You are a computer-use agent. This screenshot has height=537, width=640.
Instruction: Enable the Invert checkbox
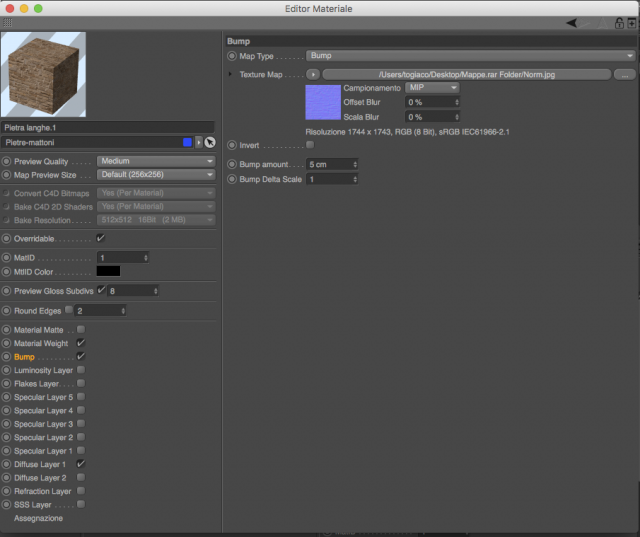310,145
